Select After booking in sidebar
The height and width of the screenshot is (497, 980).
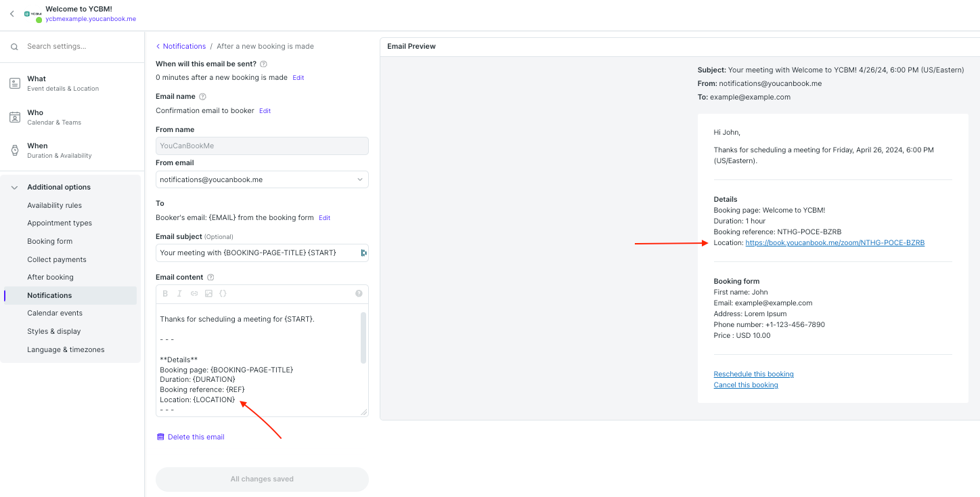tap(50, 277)
